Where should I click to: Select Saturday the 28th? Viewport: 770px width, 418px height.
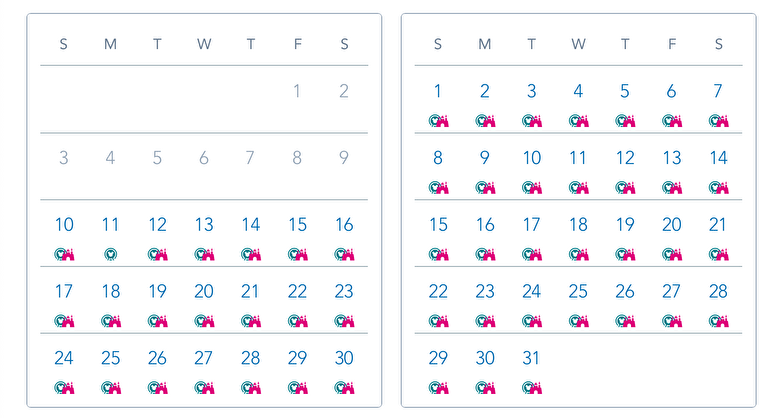click(718, 291)
